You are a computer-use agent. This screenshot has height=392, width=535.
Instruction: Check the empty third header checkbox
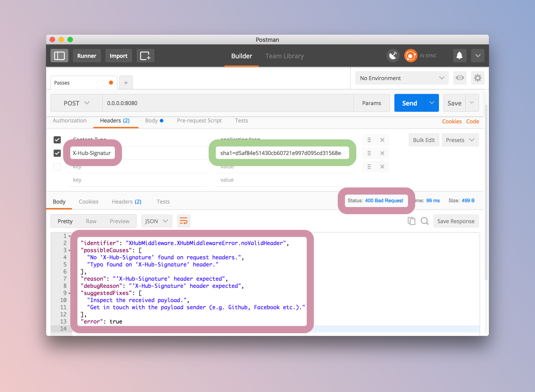(57, 166)
